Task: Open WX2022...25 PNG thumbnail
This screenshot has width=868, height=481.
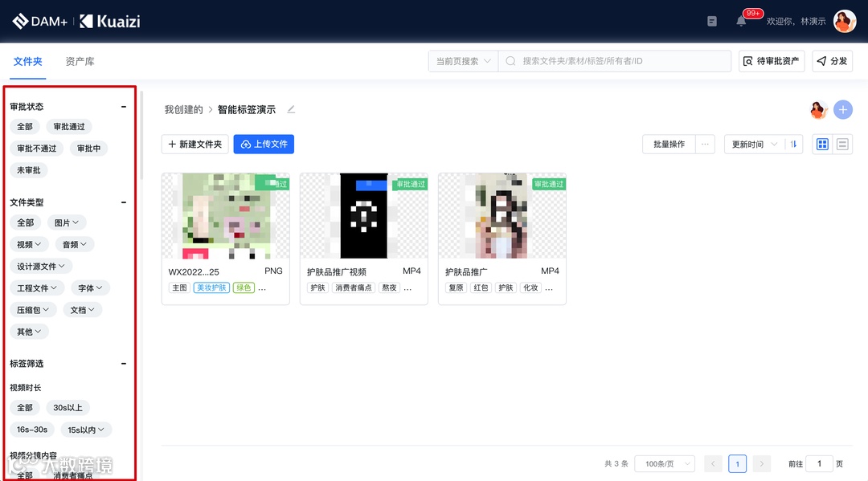Action: 226,216
